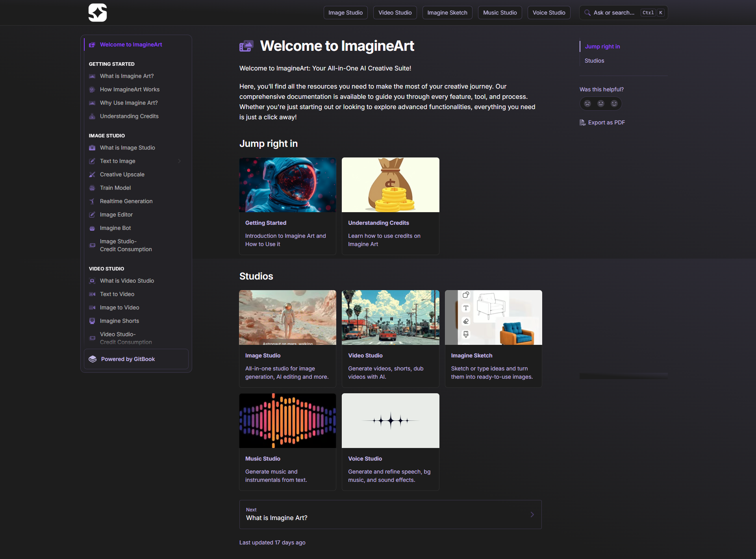The height and width of the screenshot is (559, 756).
Task: Click icon beside Realtime Generation
Action: point(92,201)
